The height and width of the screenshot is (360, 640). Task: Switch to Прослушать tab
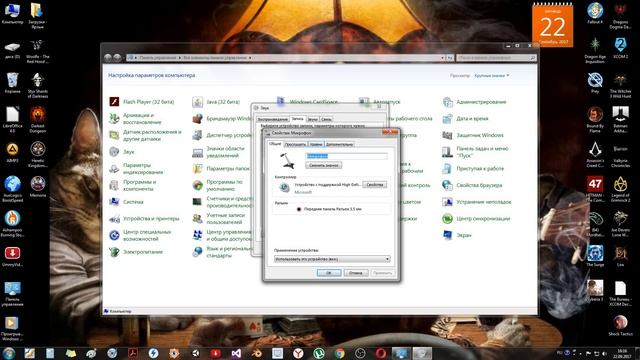click(295, 144)
